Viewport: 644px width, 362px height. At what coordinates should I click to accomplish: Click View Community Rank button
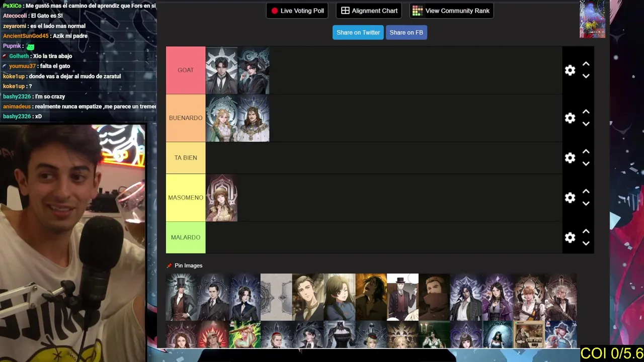(x=451, y=11)
